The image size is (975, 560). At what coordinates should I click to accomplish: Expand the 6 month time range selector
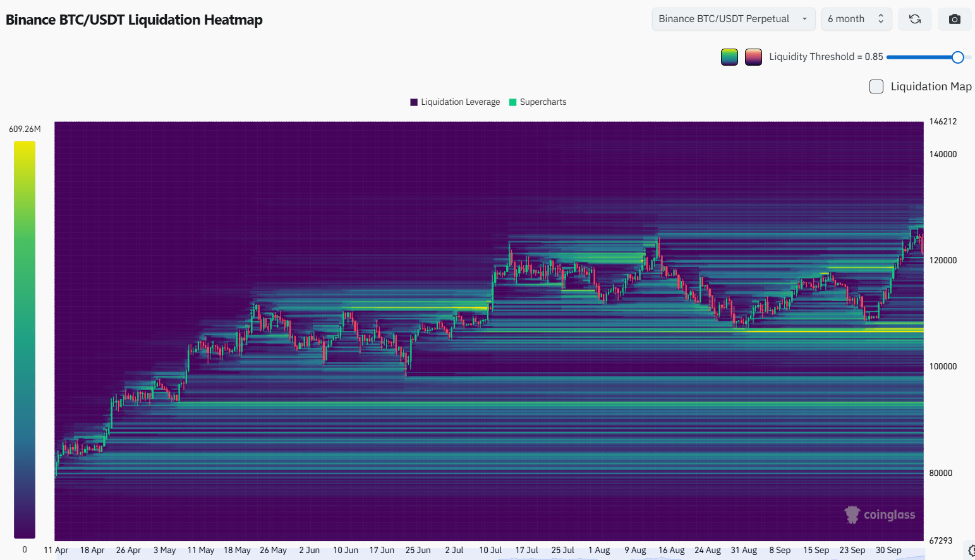click(x=847, y=19)
